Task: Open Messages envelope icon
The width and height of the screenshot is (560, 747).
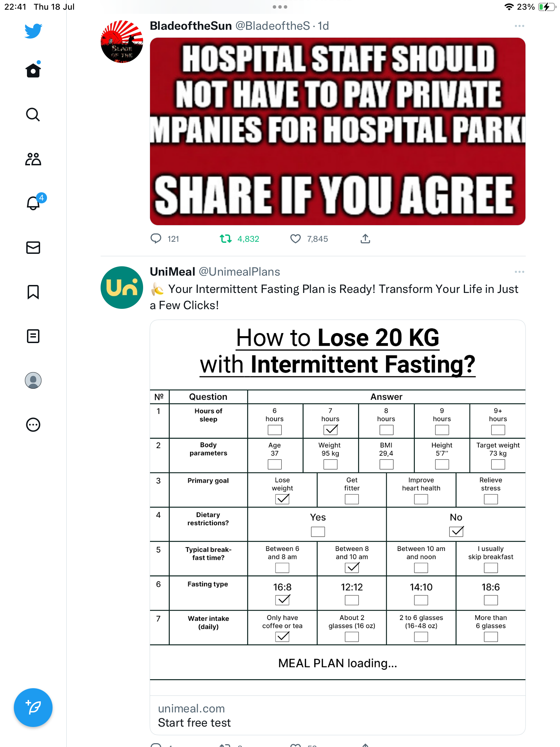Action: coord(33,248)
